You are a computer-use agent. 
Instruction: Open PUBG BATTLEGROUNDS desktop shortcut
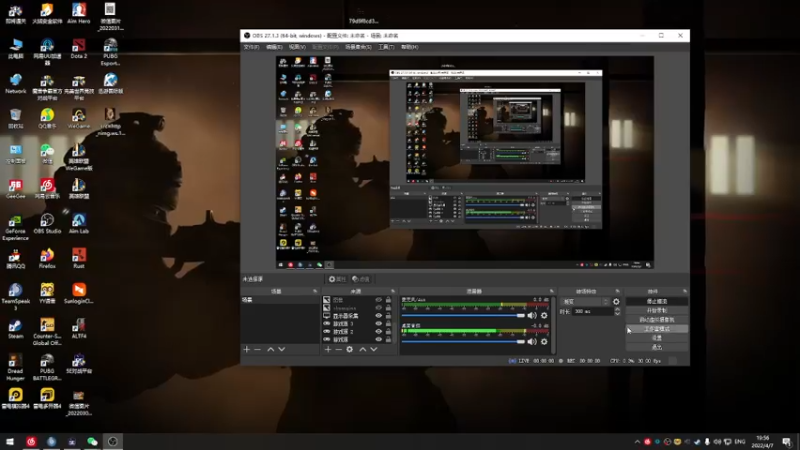point(47,367)
